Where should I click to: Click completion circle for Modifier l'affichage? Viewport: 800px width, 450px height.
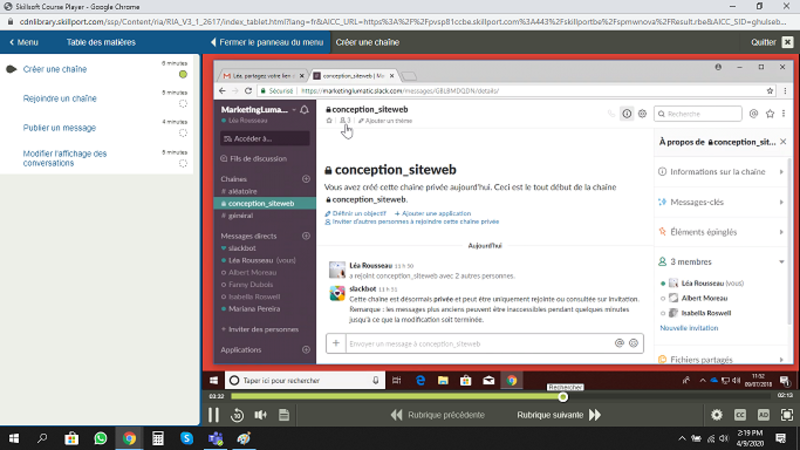[183, 164]
